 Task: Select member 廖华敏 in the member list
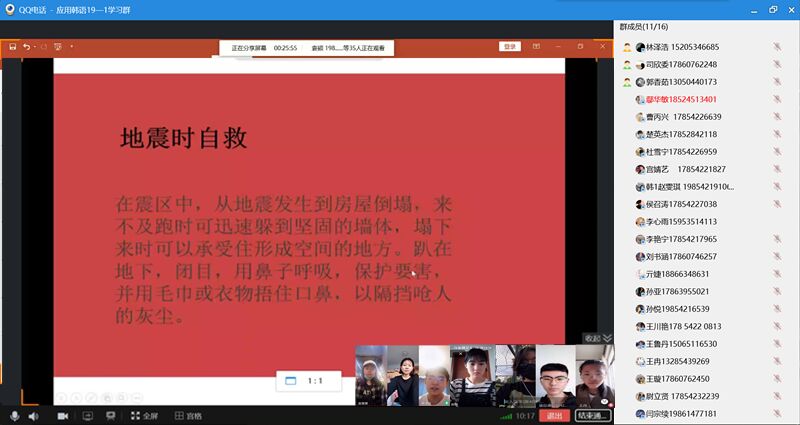pos(680,99)
